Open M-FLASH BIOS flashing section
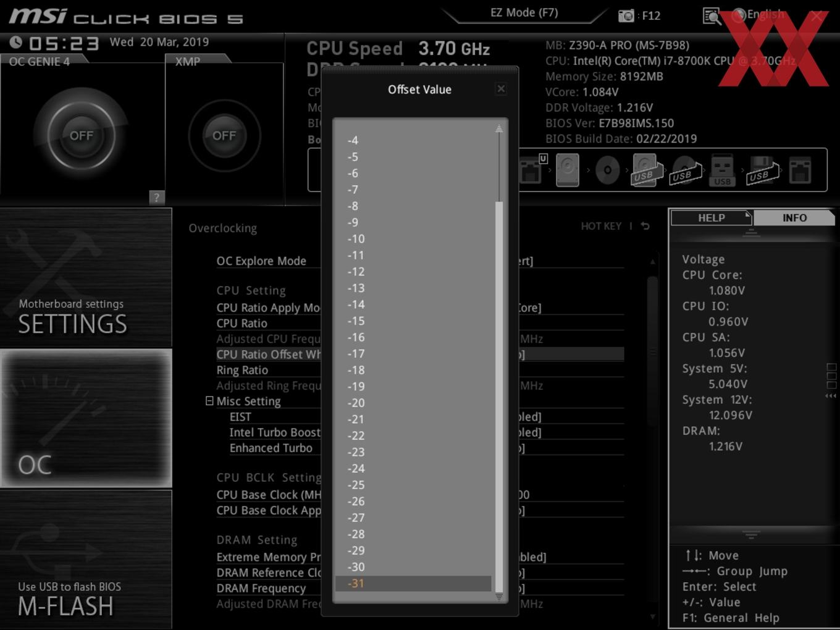Viewport: 840px width, 630px height. coord(86,560)
